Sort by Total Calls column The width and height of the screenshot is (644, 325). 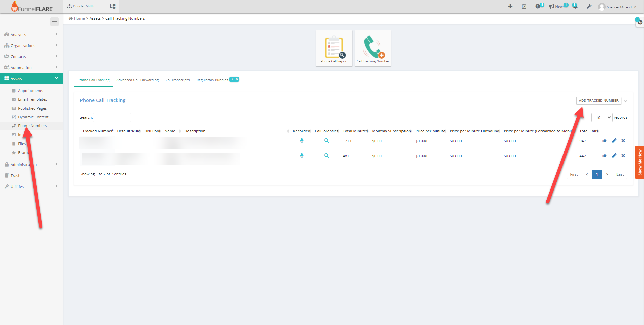coord(589,131)
